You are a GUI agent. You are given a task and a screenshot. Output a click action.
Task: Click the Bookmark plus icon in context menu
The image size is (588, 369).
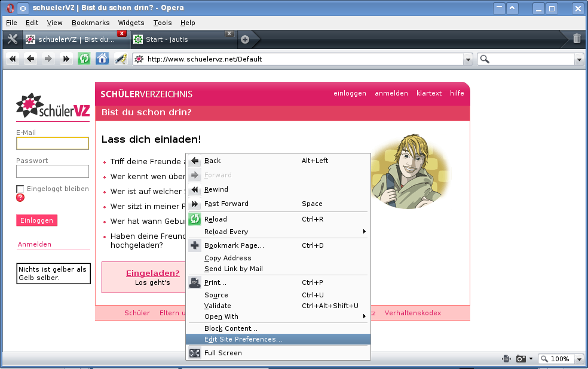pos(195,245)
